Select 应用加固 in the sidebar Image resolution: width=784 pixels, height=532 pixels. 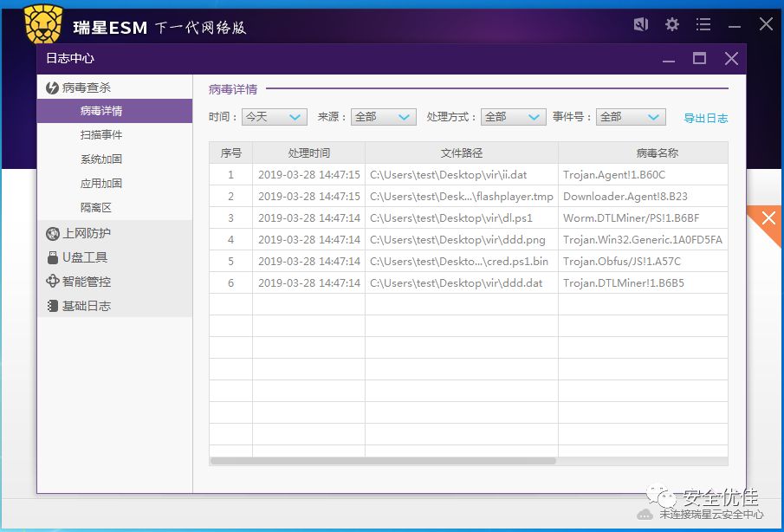[x=114, y=184]
